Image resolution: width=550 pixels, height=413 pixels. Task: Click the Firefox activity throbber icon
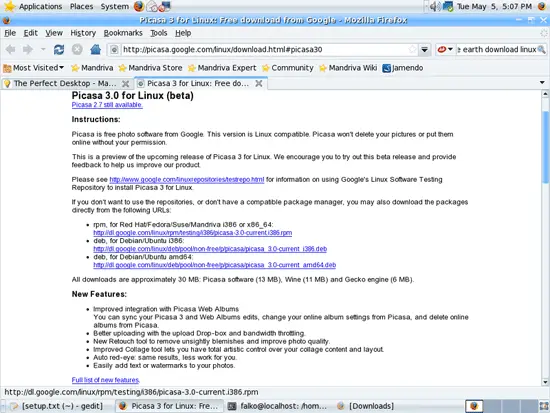544,33
